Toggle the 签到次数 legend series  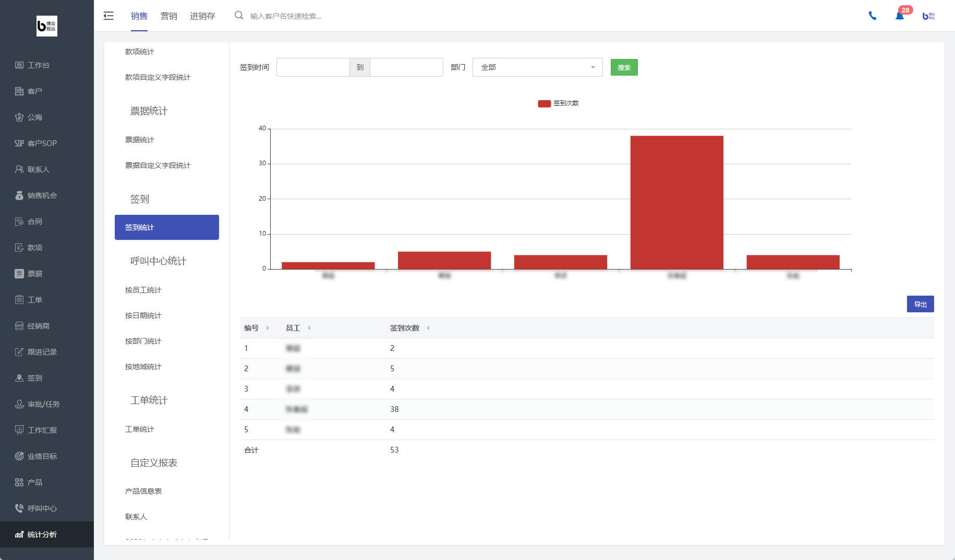point(558,103)
